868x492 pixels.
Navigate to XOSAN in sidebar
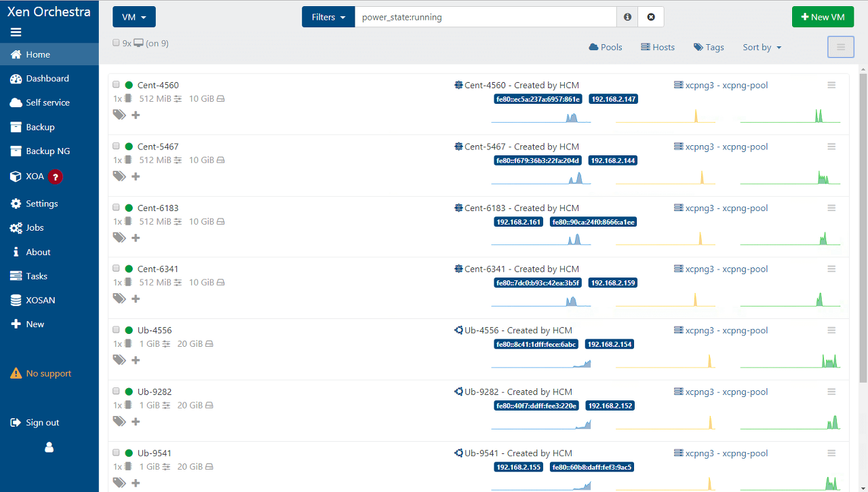coord(50,300)
